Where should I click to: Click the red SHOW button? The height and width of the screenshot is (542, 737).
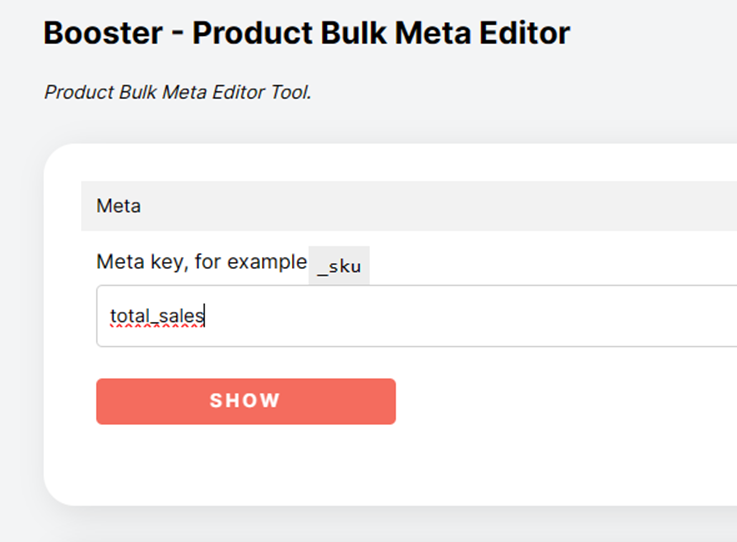click(246, 401)
